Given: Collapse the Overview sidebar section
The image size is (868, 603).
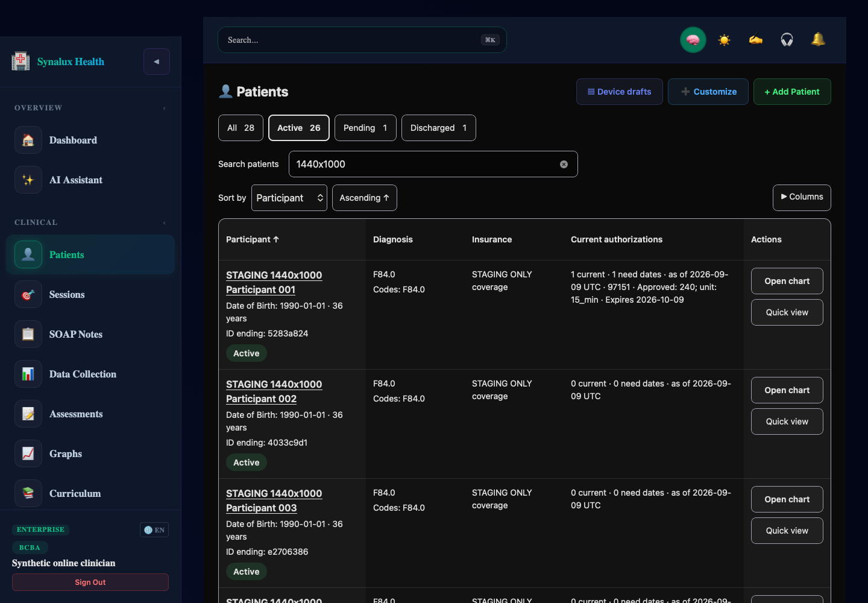Looking at the screenshot, I should (164, 108).
